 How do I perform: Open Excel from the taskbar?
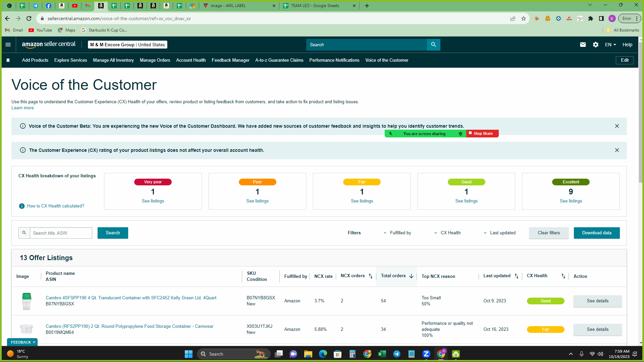click(x=382, y=354)
